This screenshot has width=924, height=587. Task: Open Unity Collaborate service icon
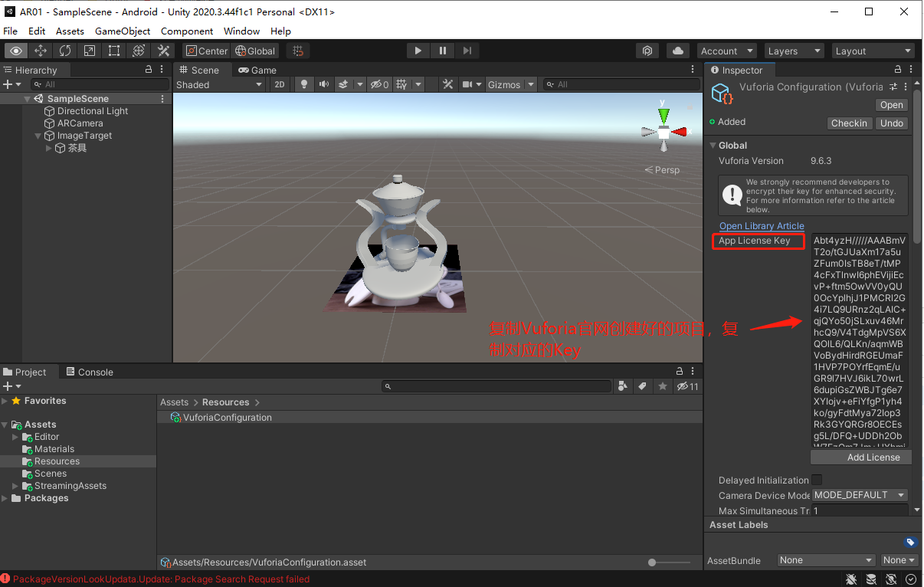[647, 51]
